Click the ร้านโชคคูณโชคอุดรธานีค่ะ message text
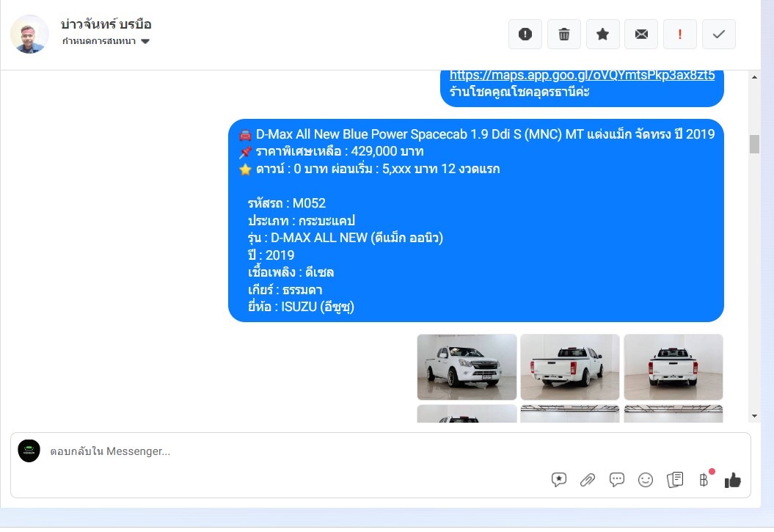Viewport: 774px width, 532px height. coord(519,92)
